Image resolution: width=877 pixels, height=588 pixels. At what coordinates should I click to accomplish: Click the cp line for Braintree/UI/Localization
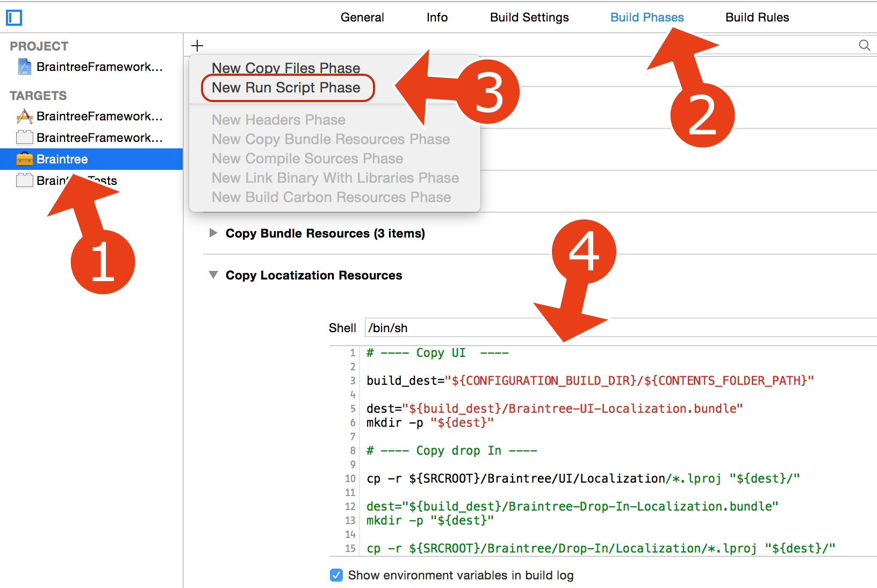[583, 478]
